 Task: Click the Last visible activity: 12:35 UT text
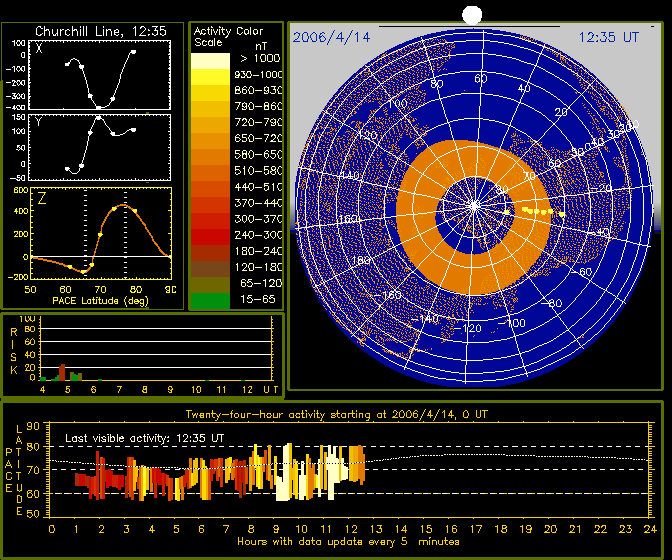pyautogui.click(x=144, y=438)
